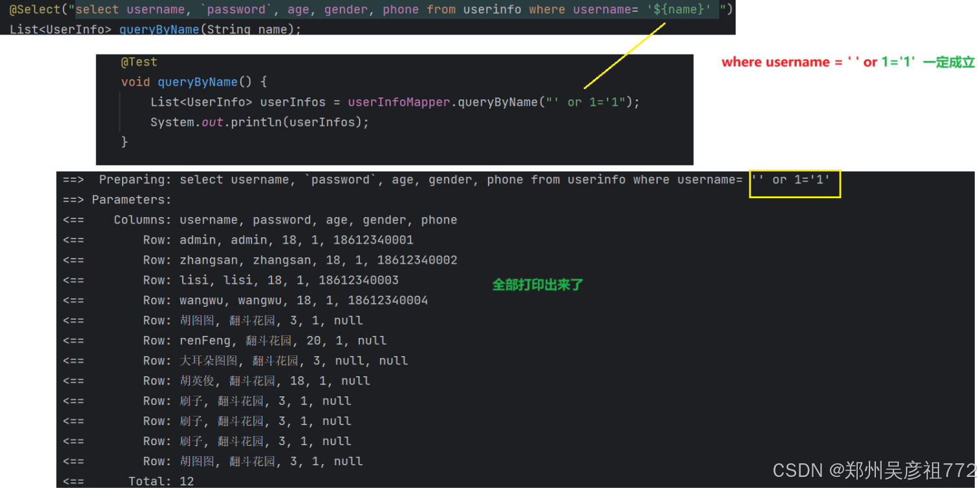980x488 pixels.
Task: Click the '${name}' placeholder in the SQL string
Action: (x=678, y=10)
